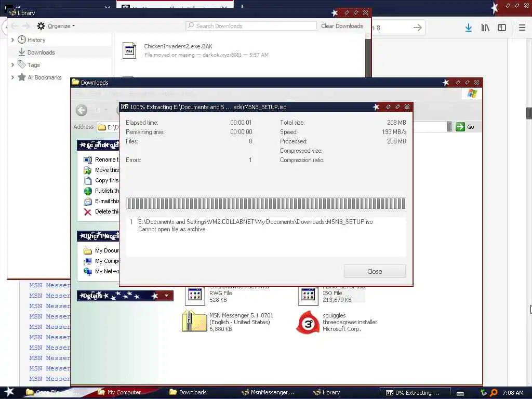The image size is (532, 399).
Task: Open Firefox hamburger menu
Action: [x=522, y=28]
